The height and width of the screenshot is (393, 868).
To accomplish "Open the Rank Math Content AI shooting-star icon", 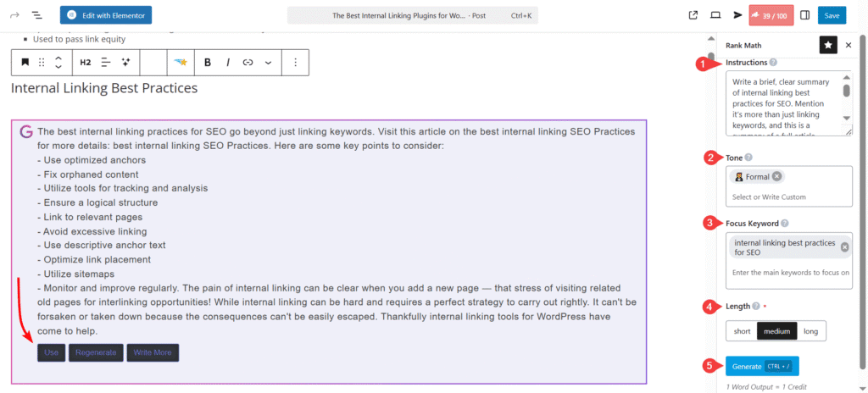I will pyautogui.click(x=180, y=63).
